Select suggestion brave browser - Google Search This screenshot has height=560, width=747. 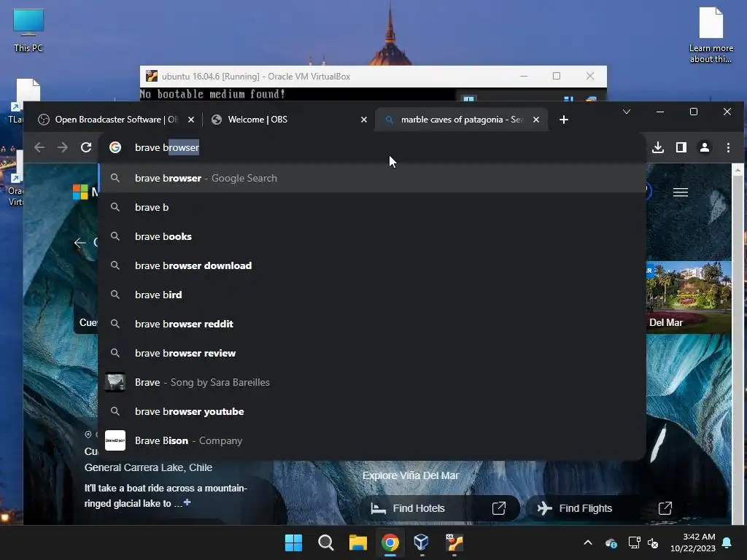pos(372,178)
